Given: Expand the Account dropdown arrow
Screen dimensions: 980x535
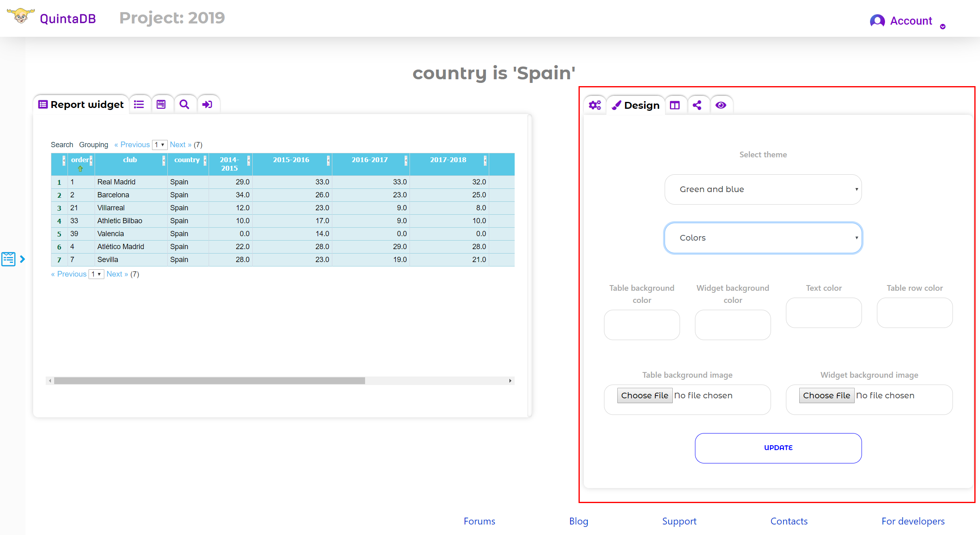Looking at the screenshot, I should tap(943, 27).
